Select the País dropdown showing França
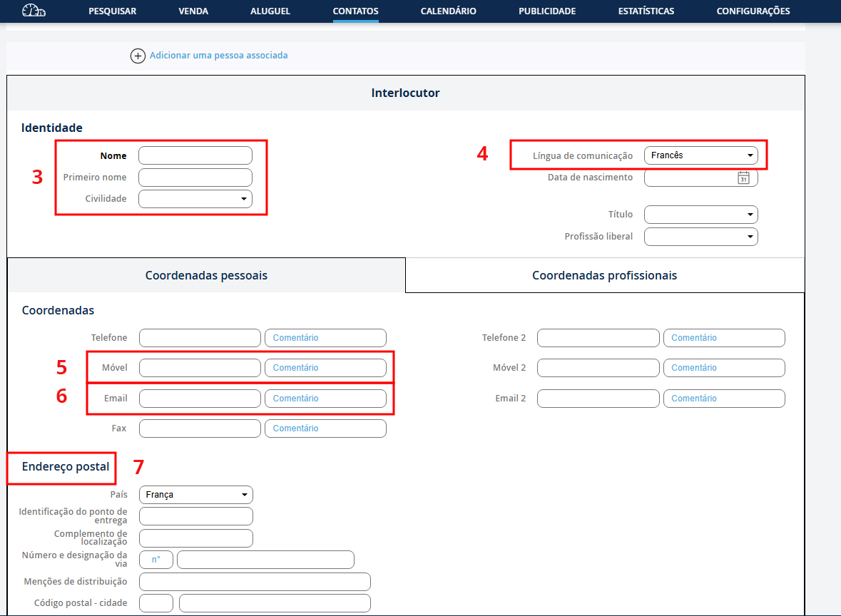This screenshot has width=841, height=616. 196,495
